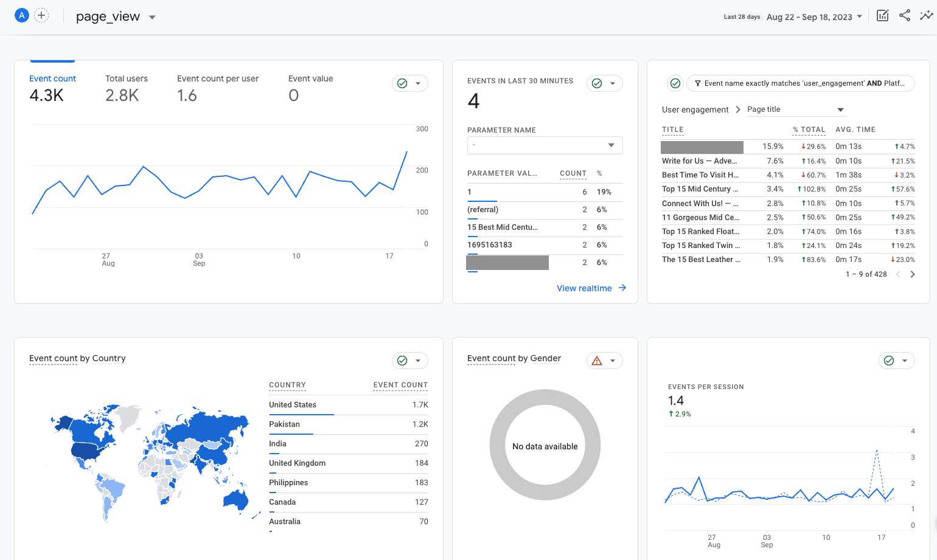
Task: Click the Australia country row
Action: [x=349, y=522]
